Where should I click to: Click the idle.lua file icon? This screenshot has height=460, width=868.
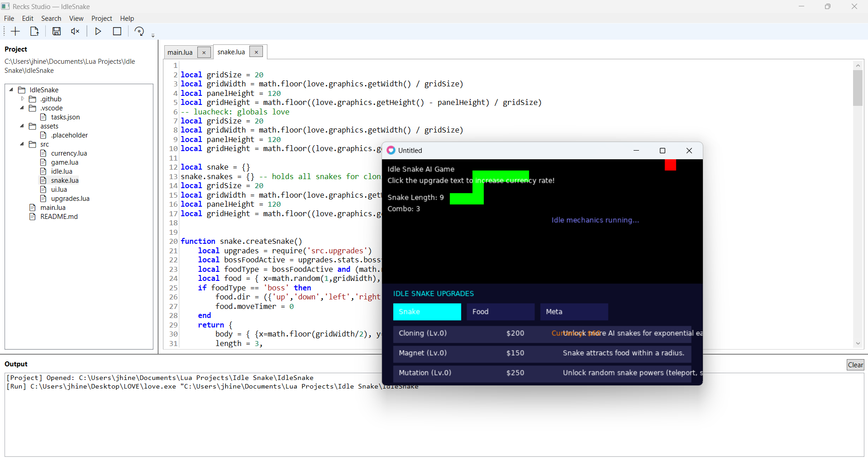[x=43, y=171]
